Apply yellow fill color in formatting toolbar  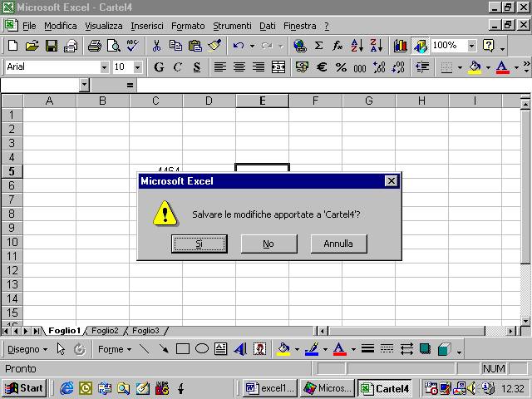click(x=475, y=66)
